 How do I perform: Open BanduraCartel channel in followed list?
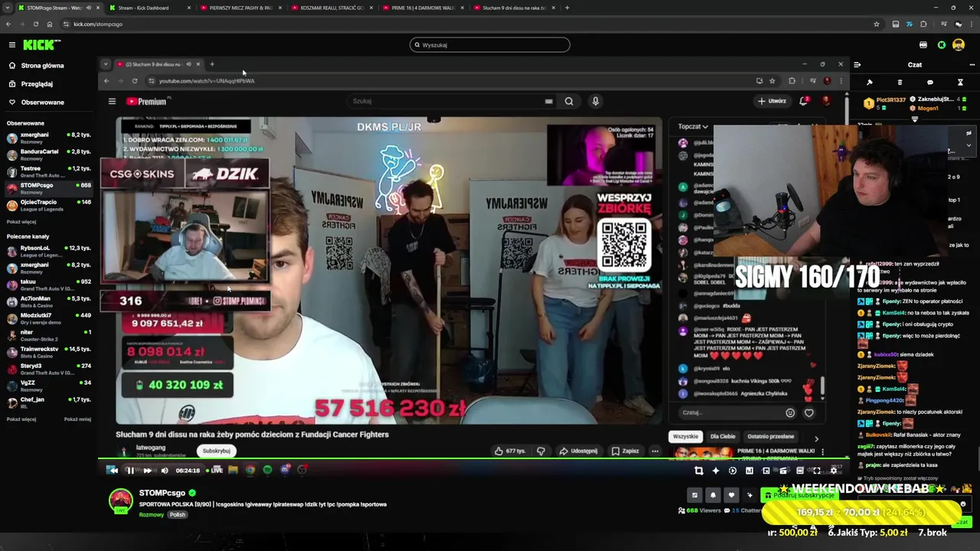coord(47,155)
